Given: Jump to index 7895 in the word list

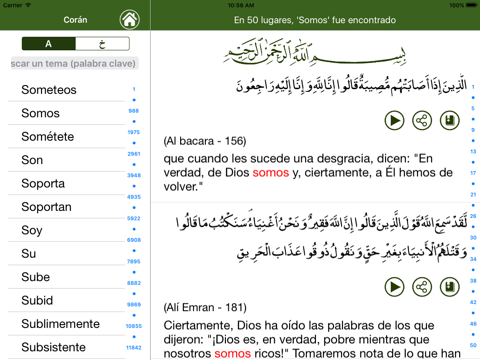Looking at the screenshot, I should tap(134, 261).
